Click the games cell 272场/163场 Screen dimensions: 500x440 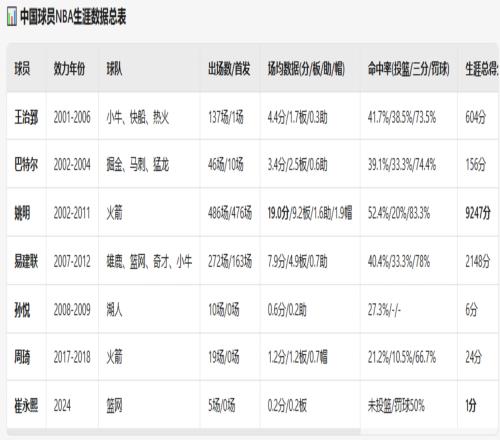click(230, 261)
